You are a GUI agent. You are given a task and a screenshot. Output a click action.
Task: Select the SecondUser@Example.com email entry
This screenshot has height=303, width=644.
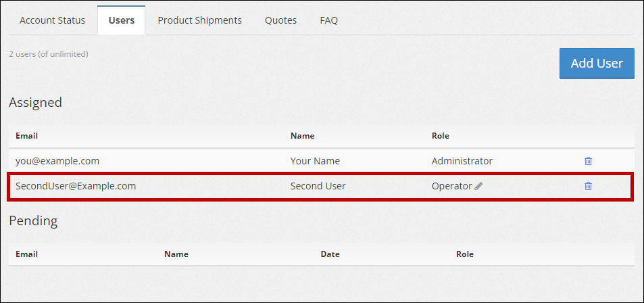tap(76, 186)
